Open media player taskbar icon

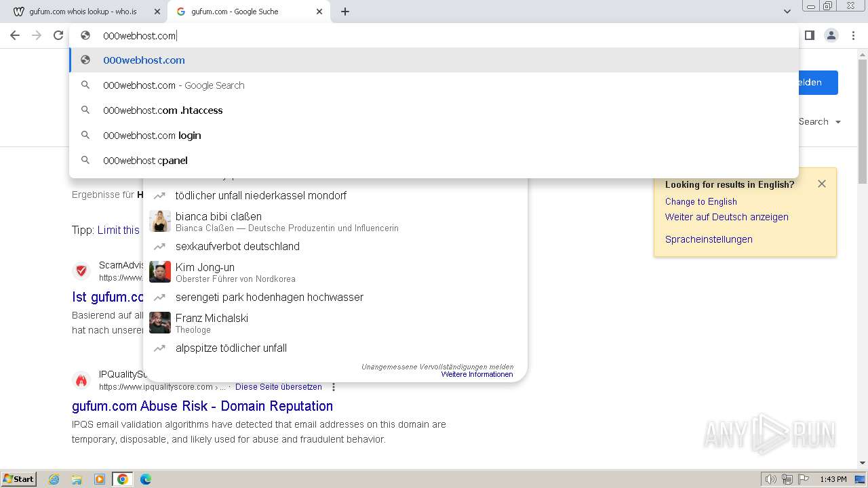click(x=100, y=479)
